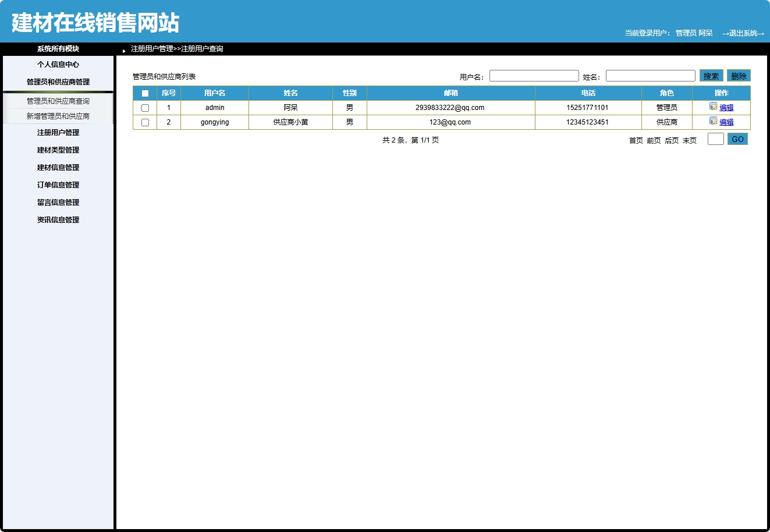The width and height of the screenshot is (770, 532).
Task: Click the edit icon for admin row
Action: pos(713,107)
